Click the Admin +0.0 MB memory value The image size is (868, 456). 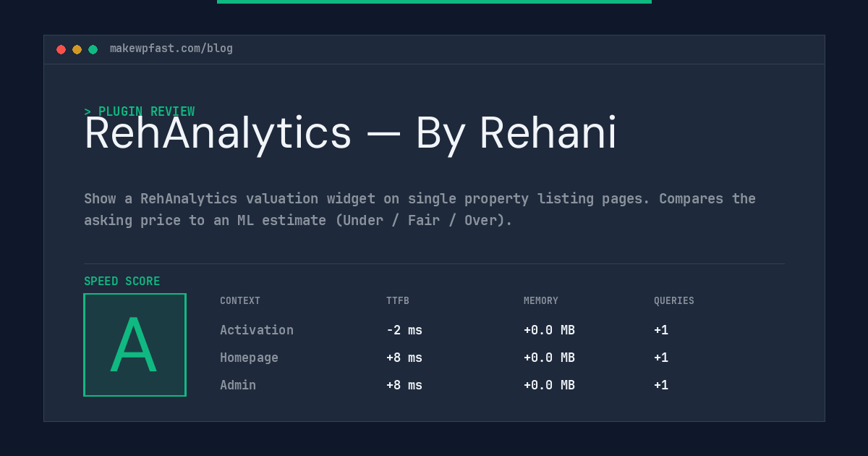(549, 385)
